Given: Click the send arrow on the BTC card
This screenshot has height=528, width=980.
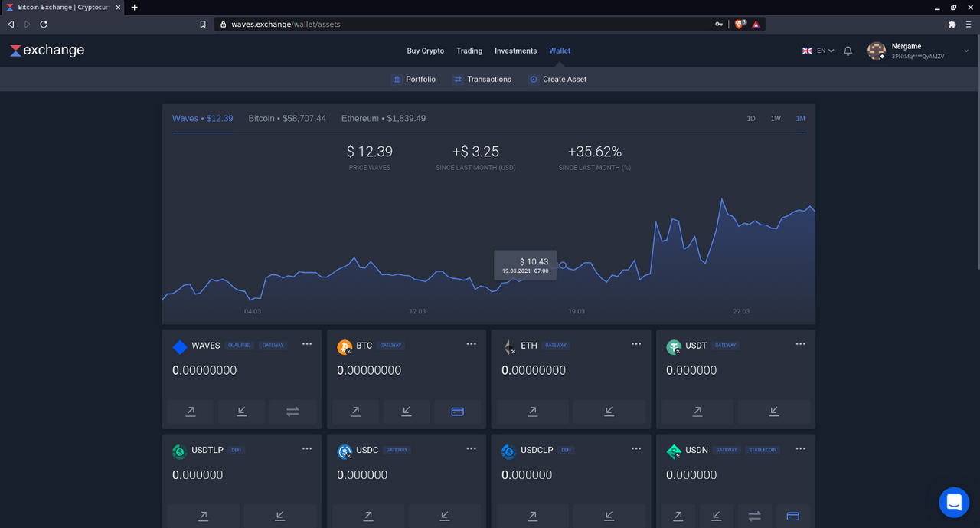Looking at the screenshot, I should coord(355,412).
